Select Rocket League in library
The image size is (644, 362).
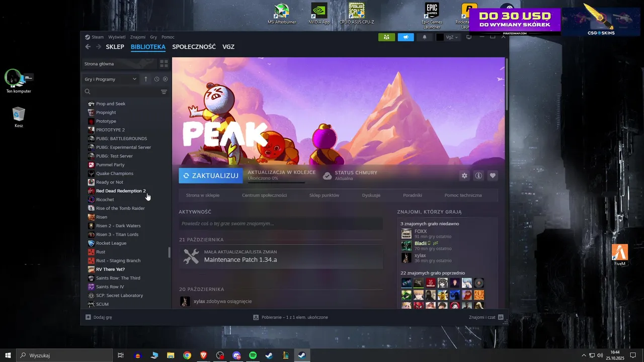(x=111, y=243)
